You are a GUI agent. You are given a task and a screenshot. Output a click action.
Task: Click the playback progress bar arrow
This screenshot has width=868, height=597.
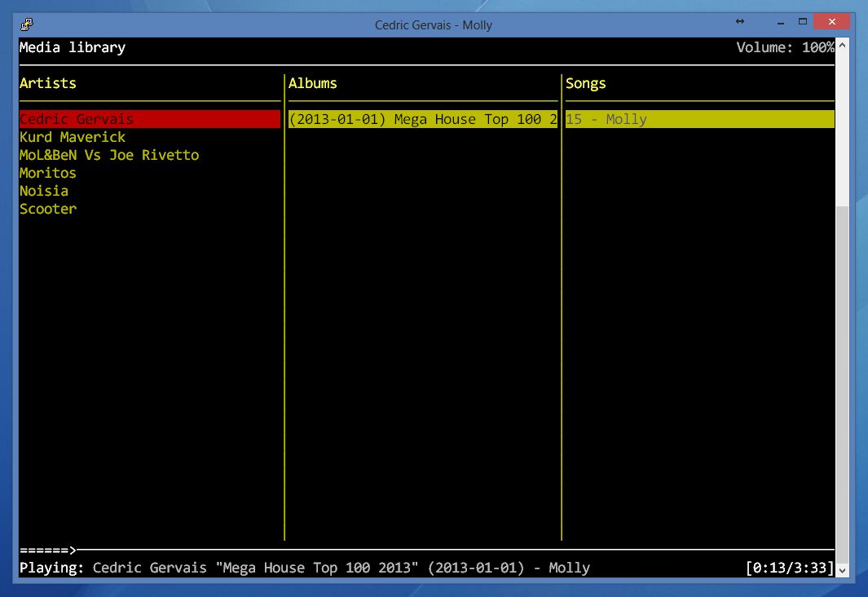coord(73,550)
